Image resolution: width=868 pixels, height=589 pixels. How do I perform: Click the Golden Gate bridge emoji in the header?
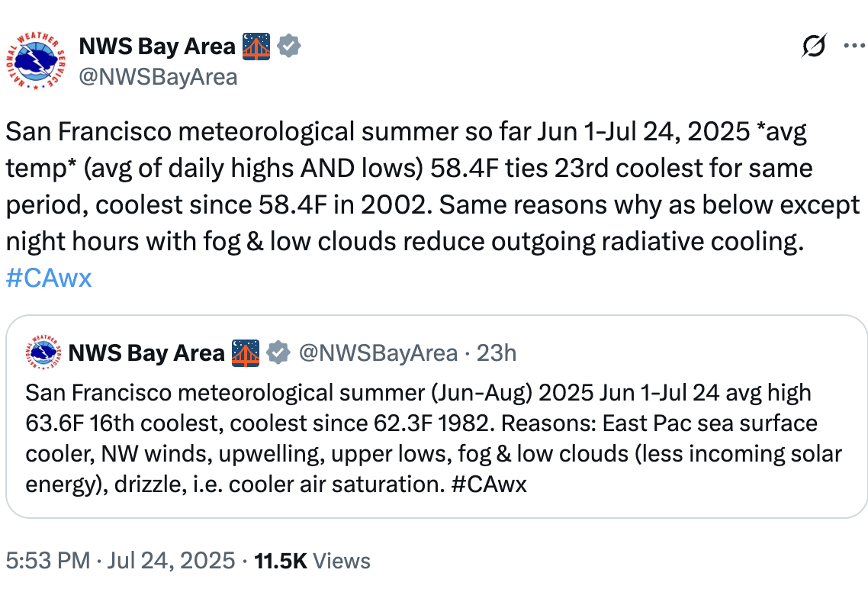click(x=256, y=46)
